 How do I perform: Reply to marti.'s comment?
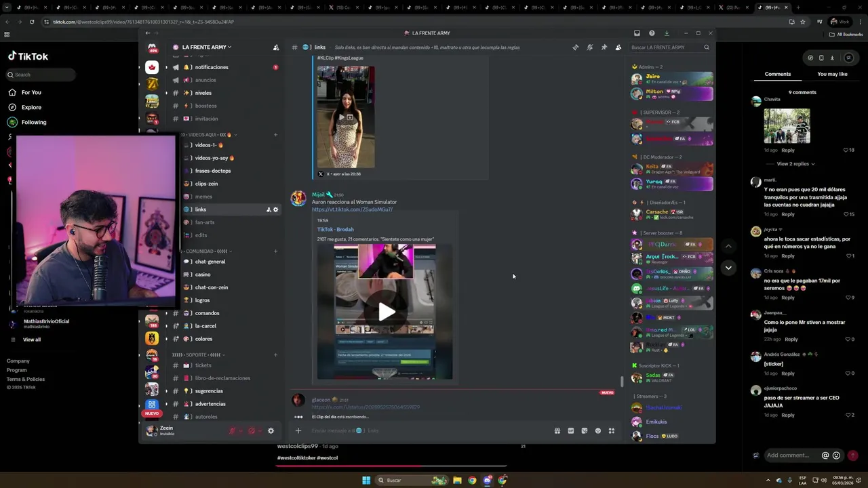(787, 214)
